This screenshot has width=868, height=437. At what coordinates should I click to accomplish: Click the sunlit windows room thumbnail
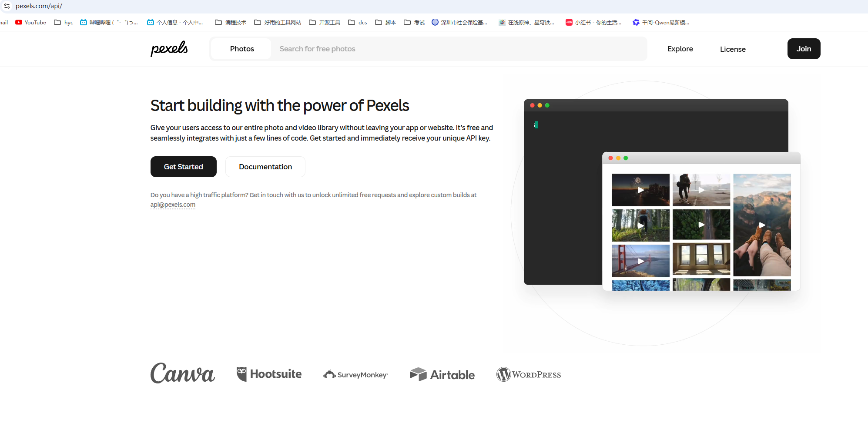[701, 259]
